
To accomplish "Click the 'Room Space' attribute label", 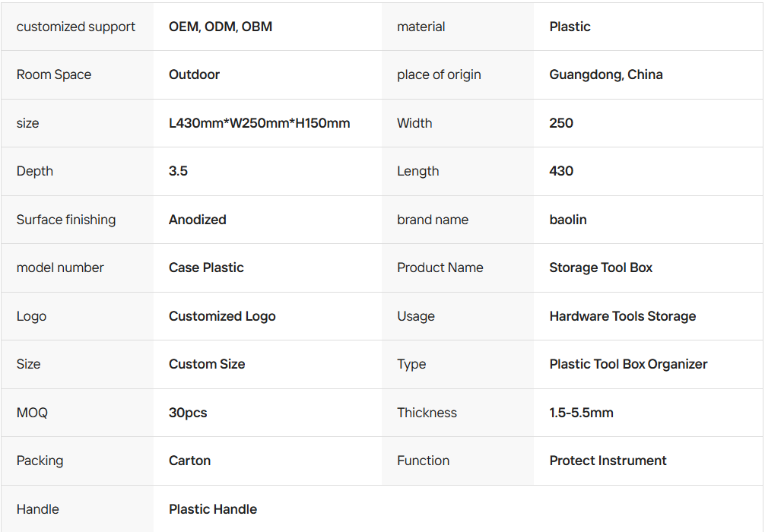I will pyautogui.click(x=54, y=74).
